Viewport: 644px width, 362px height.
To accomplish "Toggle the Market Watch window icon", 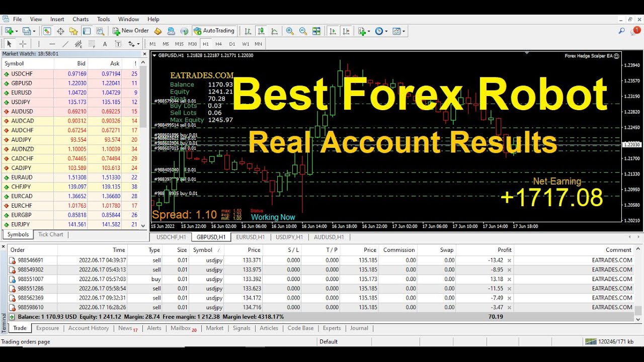I will tap(47, 31).
